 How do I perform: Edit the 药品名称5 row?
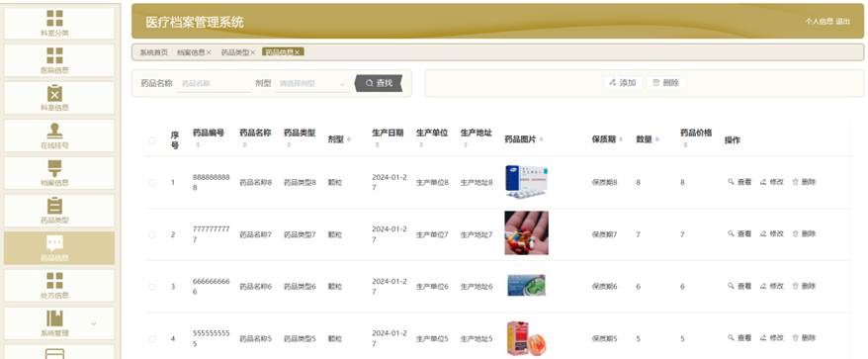pyautogui.click(x=772, y=338)
